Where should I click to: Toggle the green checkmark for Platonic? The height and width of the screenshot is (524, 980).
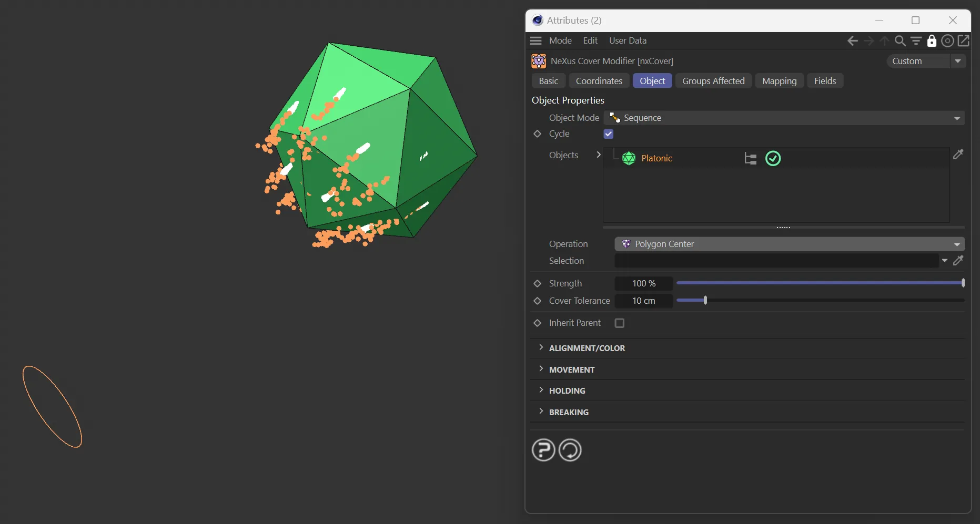coord(773,158)
